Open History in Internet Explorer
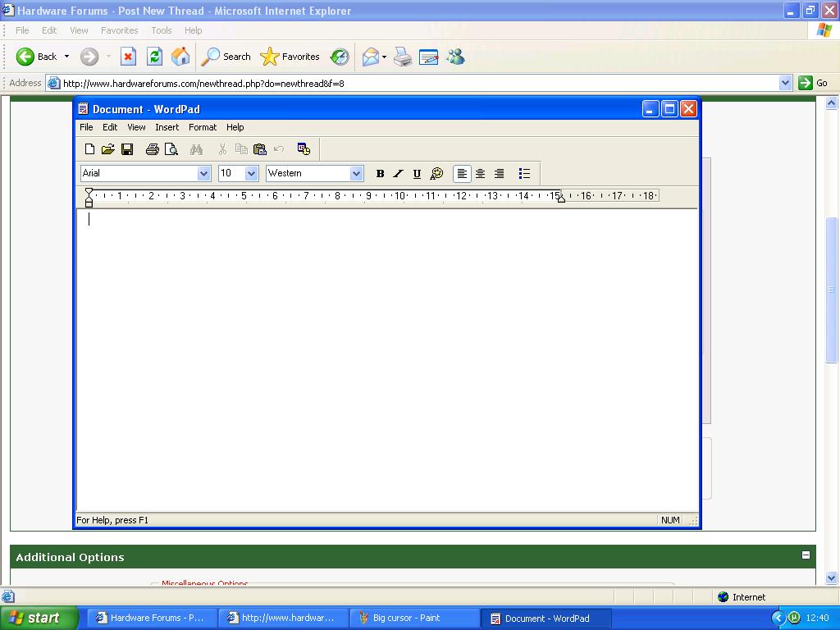840x630 pixels. (340, 57)
